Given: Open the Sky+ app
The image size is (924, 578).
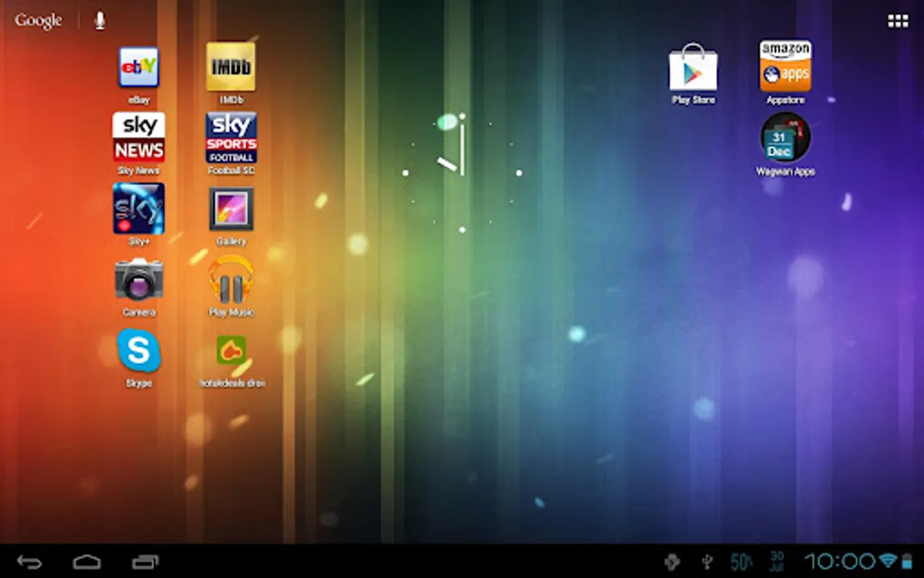Looking at the screenshot, I should [139, 209].
